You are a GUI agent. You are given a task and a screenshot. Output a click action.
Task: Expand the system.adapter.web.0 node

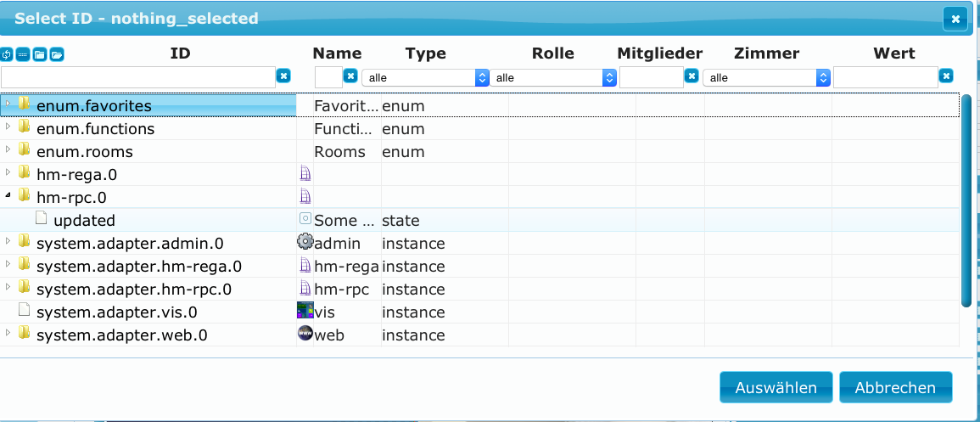click(8, 333)
